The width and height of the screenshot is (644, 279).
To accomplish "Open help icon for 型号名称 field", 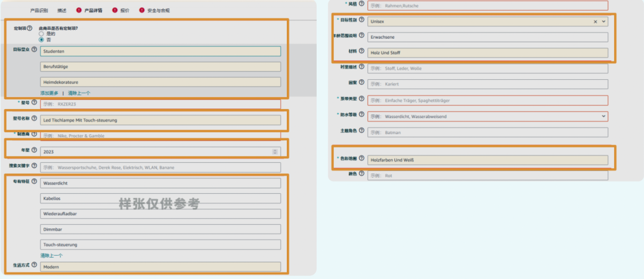I will point(34,119).
